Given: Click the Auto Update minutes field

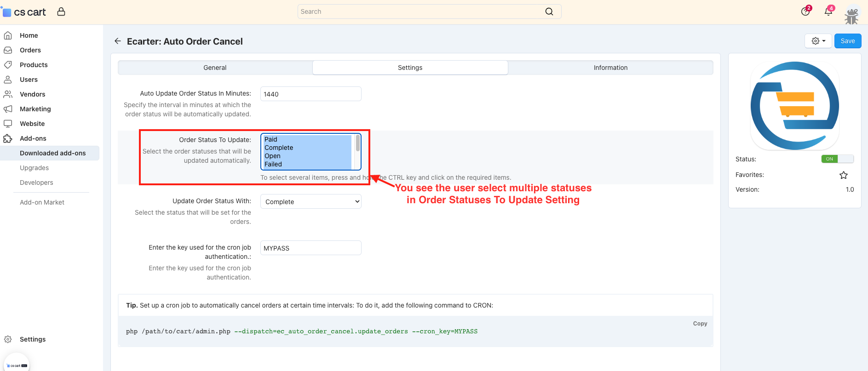Looking at the screenshot, I should 311,94.
